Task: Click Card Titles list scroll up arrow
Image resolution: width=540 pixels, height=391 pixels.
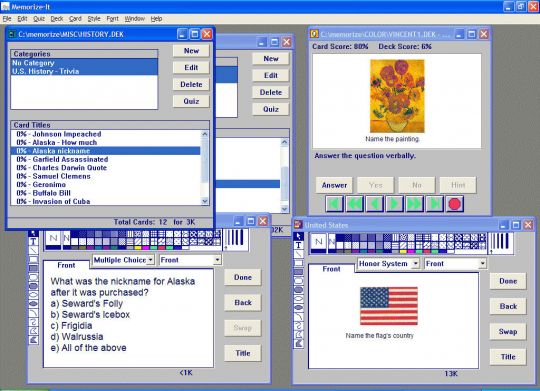Action: pyautogui.click(x=205, y=134)
